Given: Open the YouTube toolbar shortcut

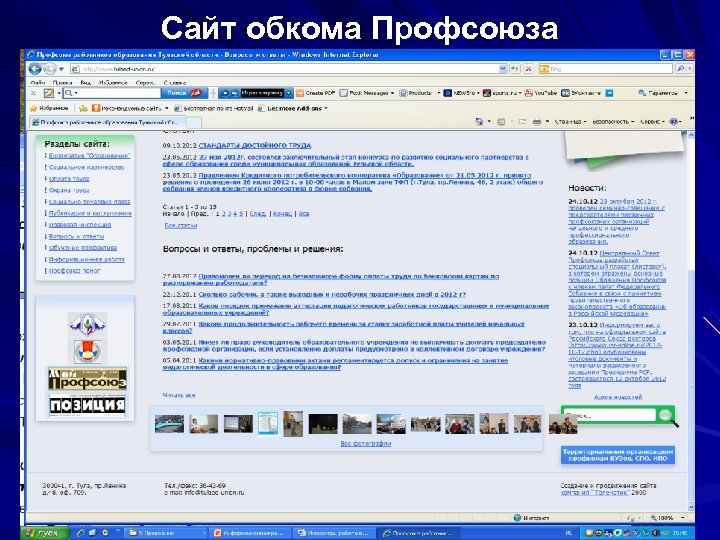Looking at the screenshot, I should click(x=540, y=93).
